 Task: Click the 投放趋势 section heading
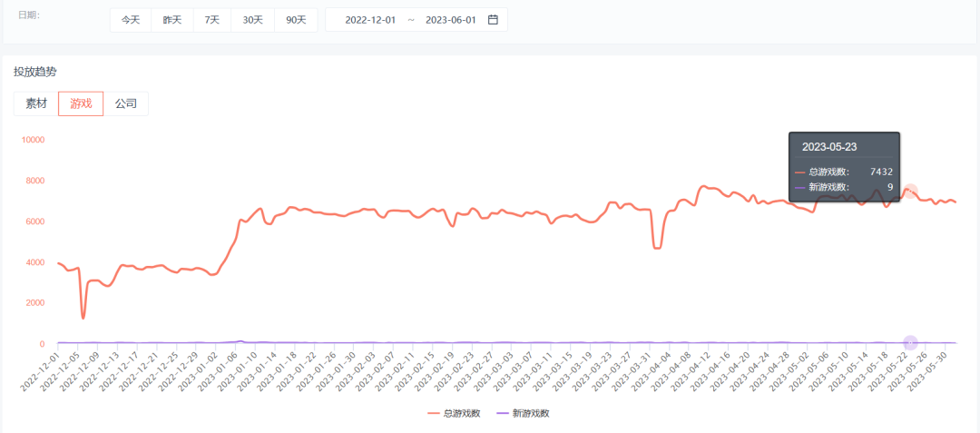point(34,72)
